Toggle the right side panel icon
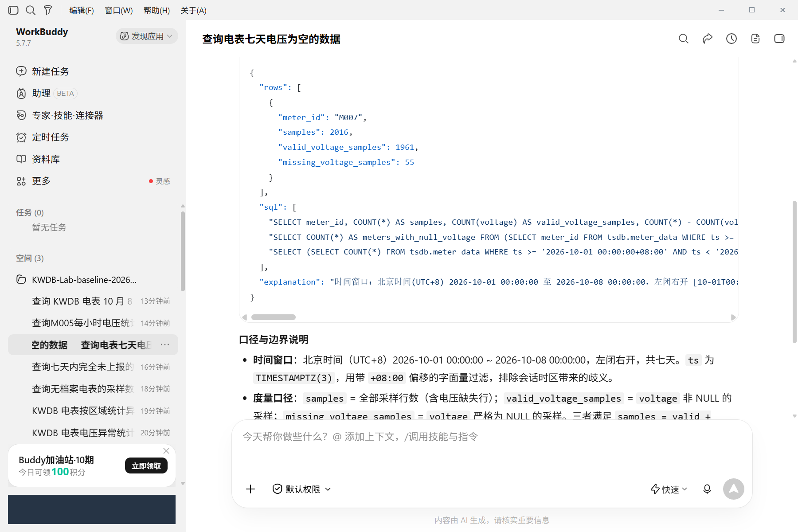798x532 pixels. pos(779,39)
